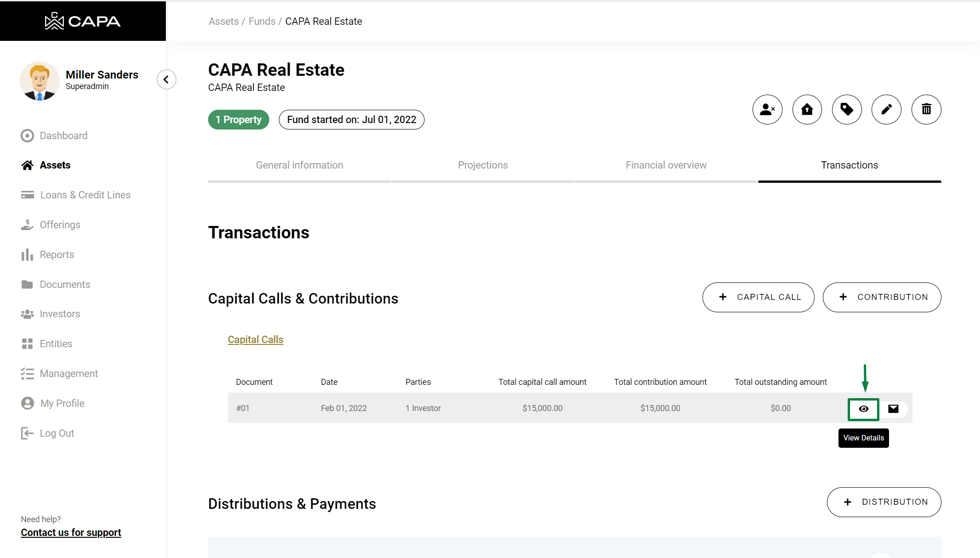Click the pencil edit fund icon
This screenshot has height=558, width=980.
(x=886, y=110)
